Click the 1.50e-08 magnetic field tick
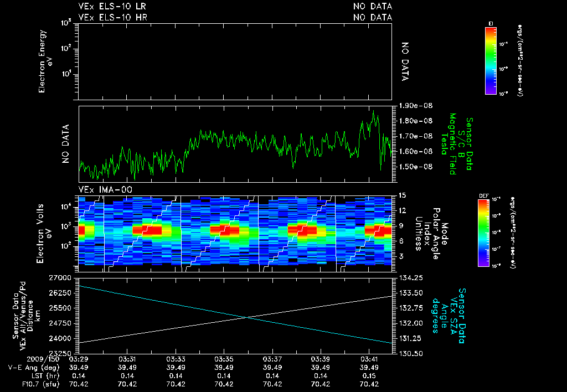The width and height of the screenshot is (567, 392). tap(415, 167)
